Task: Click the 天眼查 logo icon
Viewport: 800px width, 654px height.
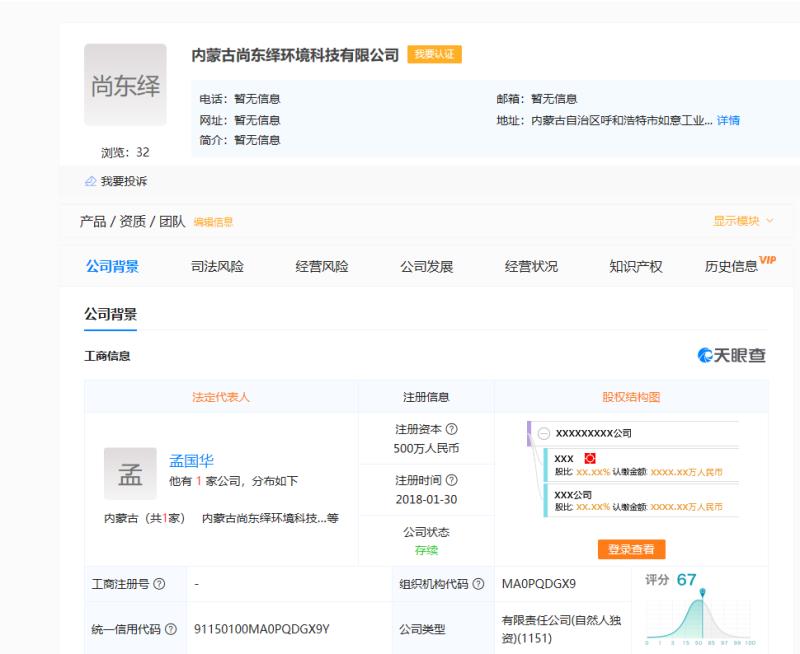Action: click(706, 356)
